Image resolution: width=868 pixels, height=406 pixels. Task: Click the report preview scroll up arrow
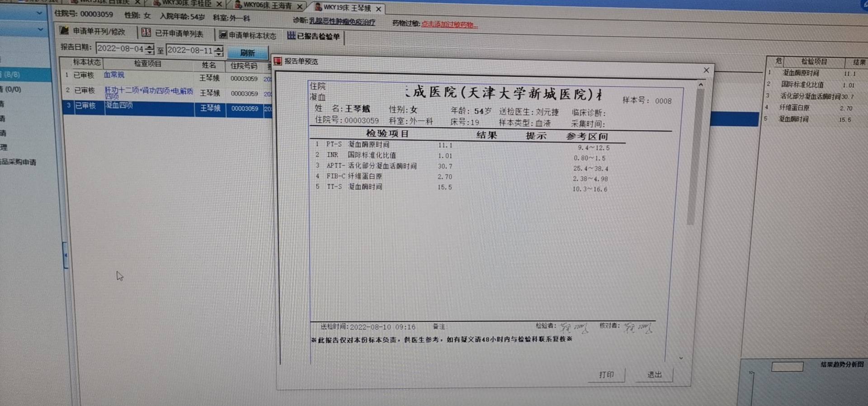[700, 85]
